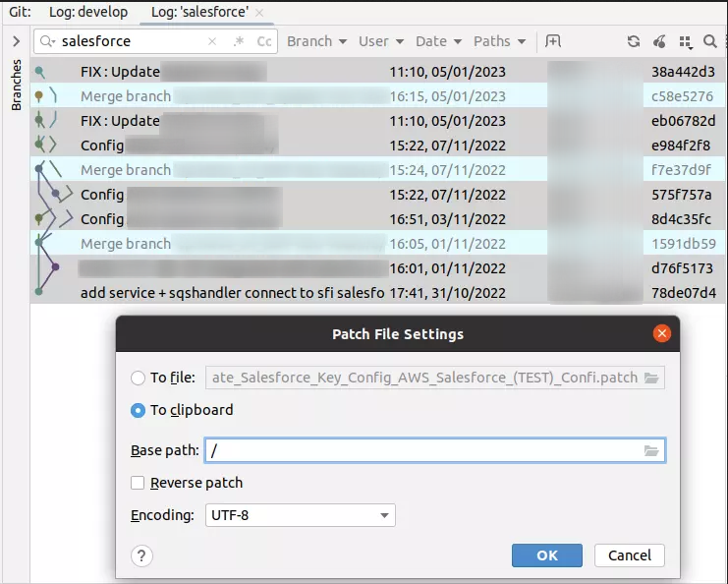Switch to Log: develop tab
This screenshot has width=728, height=584.
click(x=88, y=12)
